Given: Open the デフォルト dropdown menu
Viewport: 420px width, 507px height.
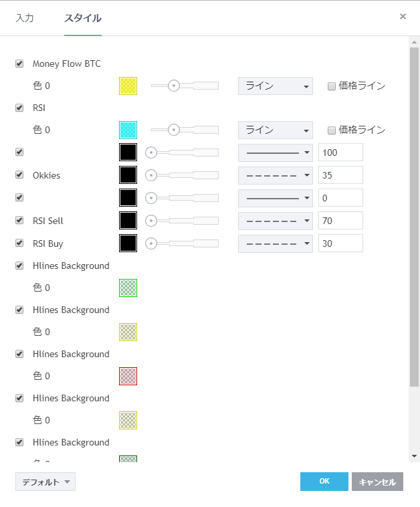Looking at the screenshot, I should (45, 482).
